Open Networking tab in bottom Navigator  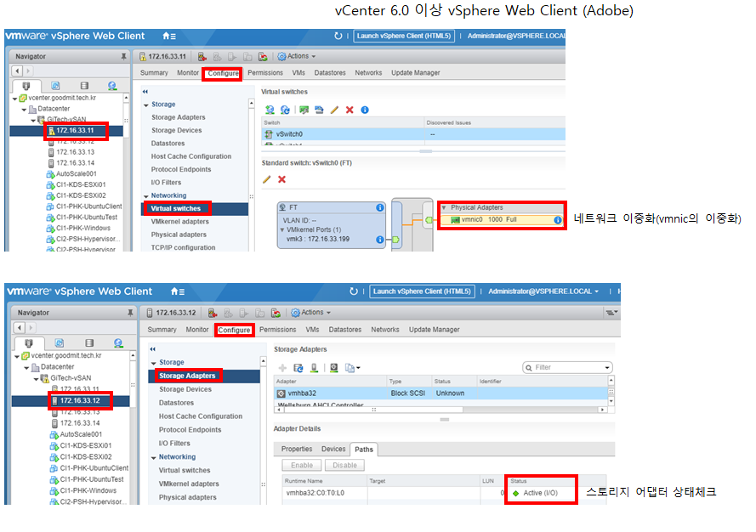coord(118,343)
